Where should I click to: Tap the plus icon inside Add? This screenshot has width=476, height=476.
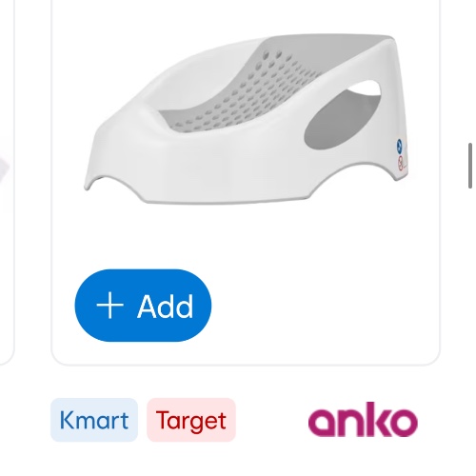coord(109,306)
